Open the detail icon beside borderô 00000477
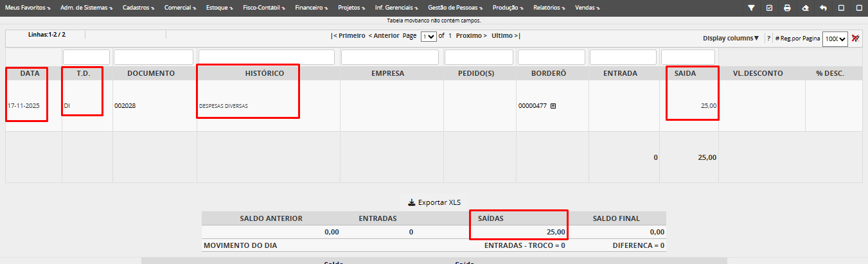Image resolution: width=868 pixels, height=264 pixels. coord(553,106)
